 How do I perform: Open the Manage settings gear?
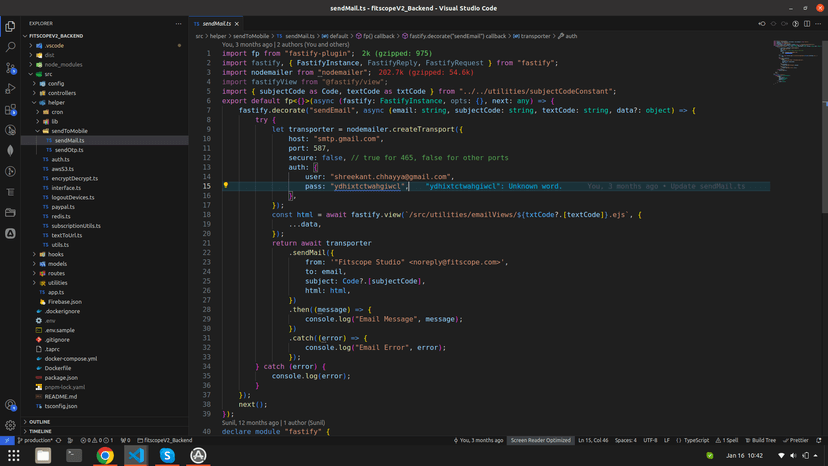pyautogui.click(x=10, y=425)
